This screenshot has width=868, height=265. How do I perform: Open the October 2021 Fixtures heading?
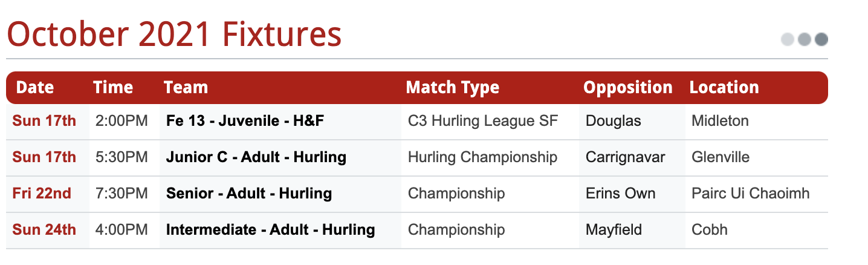point(174,34)
